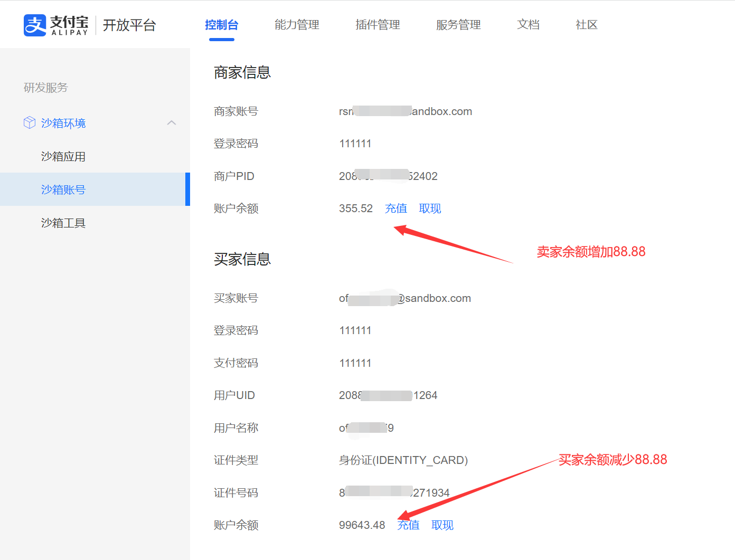Open the 插件管理 tab

click(x=378, y=25)
